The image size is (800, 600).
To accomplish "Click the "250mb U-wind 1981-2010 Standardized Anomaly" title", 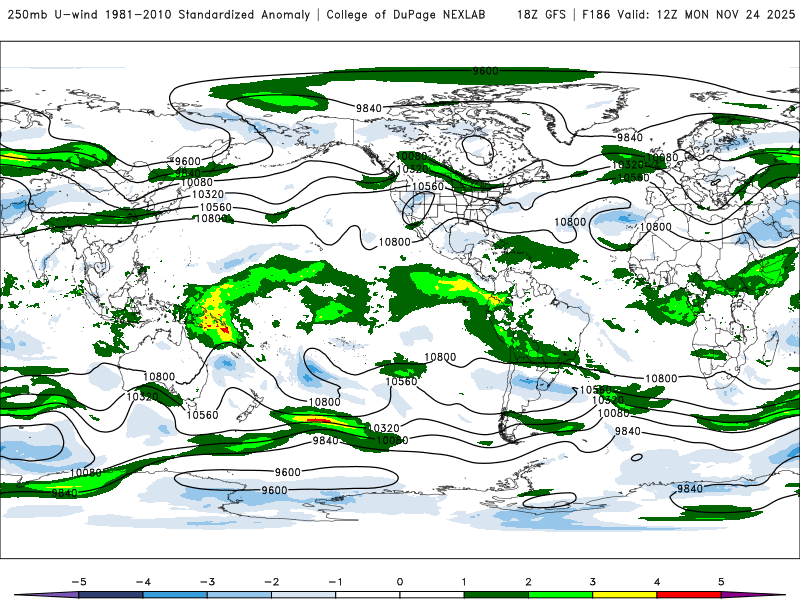I will point(159,15).
